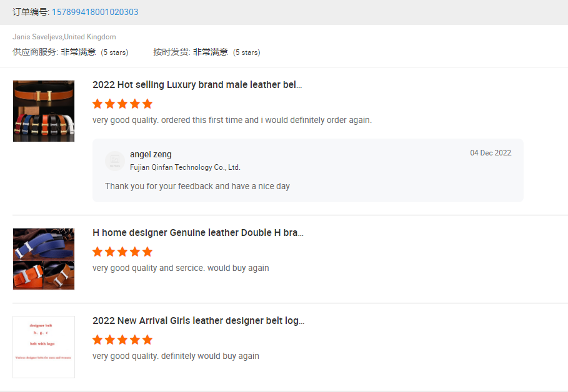
Task: Click fifth star of Luxury male belt rating
Action: point(147,104)
